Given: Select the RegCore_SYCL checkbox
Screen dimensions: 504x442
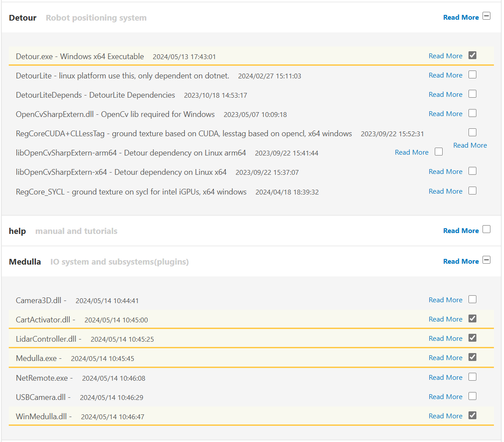Looking at the screenshot, I should [472, 191].
